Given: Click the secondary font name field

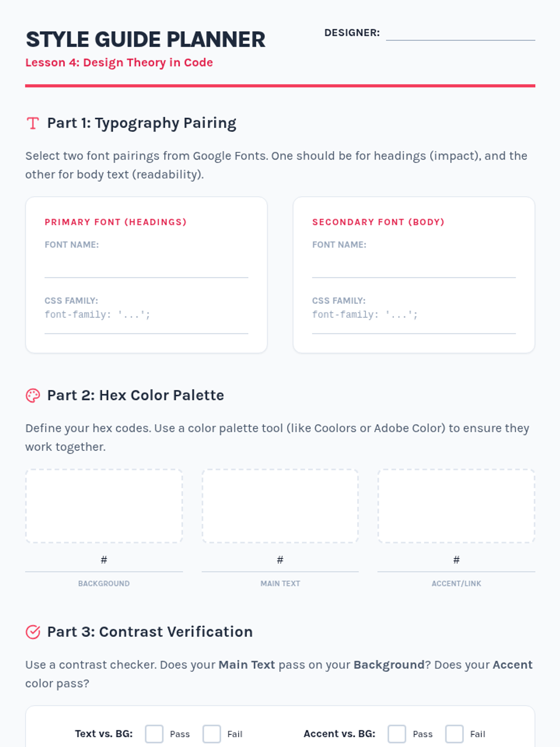Looking at the screenshot, I should point(413,267).
